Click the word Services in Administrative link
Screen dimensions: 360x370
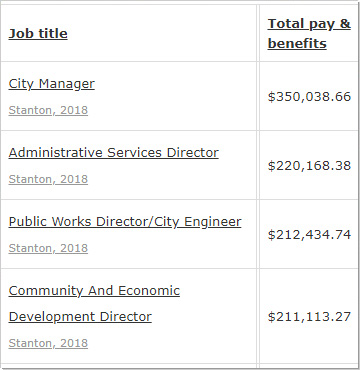click(135, 153)
